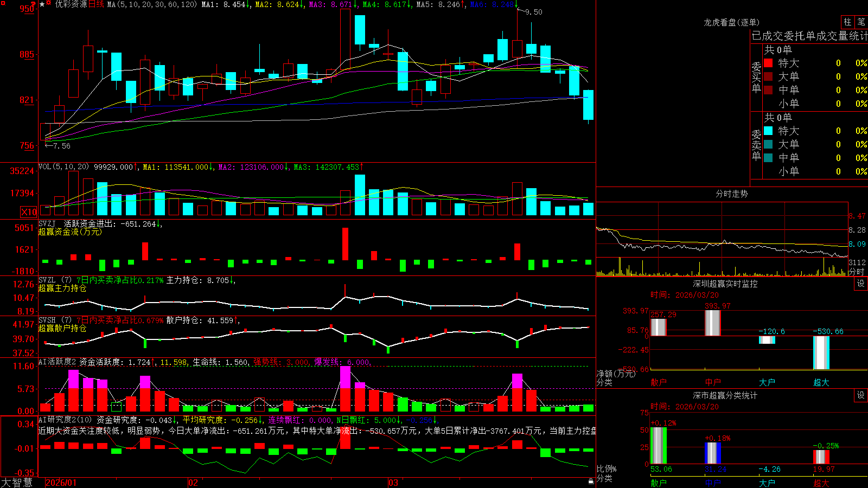Click the cyan 特大 sell-order color swatch

(768, 131)
